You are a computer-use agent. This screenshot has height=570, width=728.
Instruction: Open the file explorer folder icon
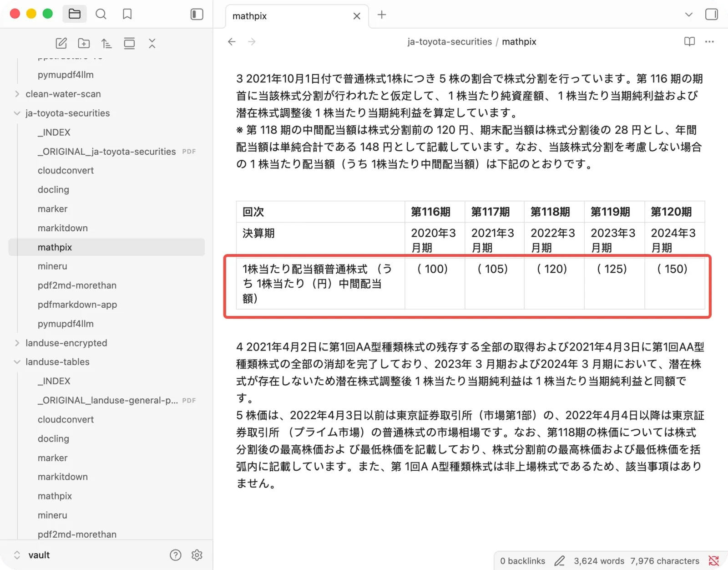[x=75, y=14]
